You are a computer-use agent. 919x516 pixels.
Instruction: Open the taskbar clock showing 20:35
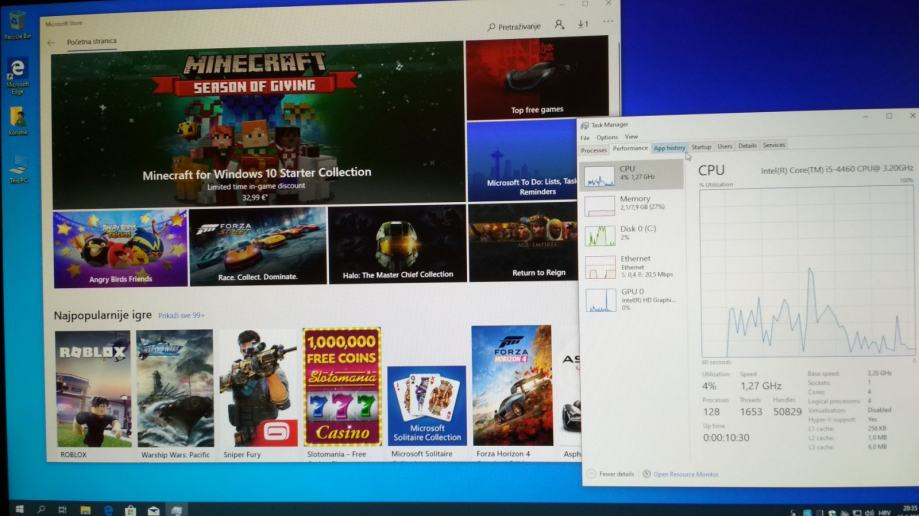click(909, 510)
